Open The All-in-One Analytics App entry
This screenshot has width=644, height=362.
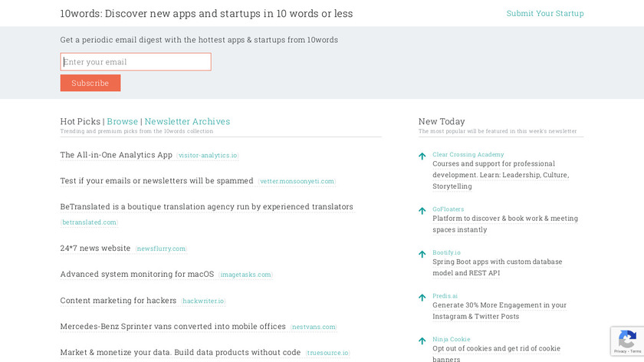[117, 155]
